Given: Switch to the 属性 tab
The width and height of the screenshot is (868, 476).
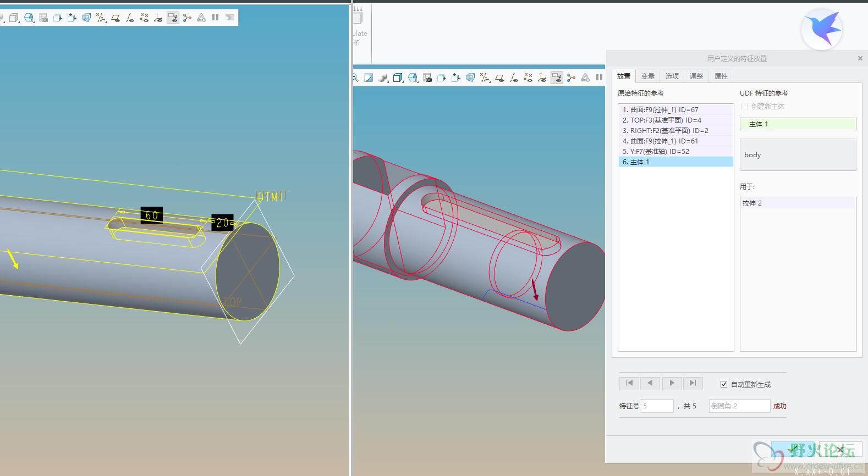Looking at the screenshot, I should point(721,76).
